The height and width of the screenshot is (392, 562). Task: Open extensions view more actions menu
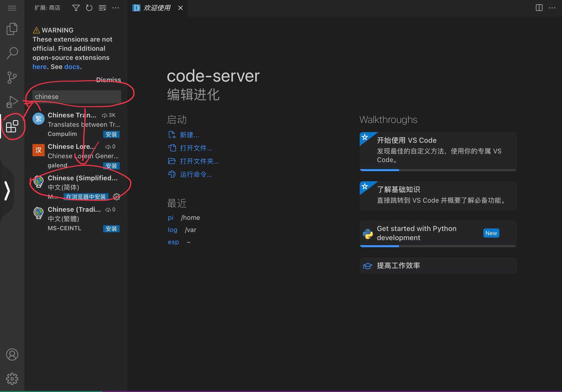[x=116, y=8]
